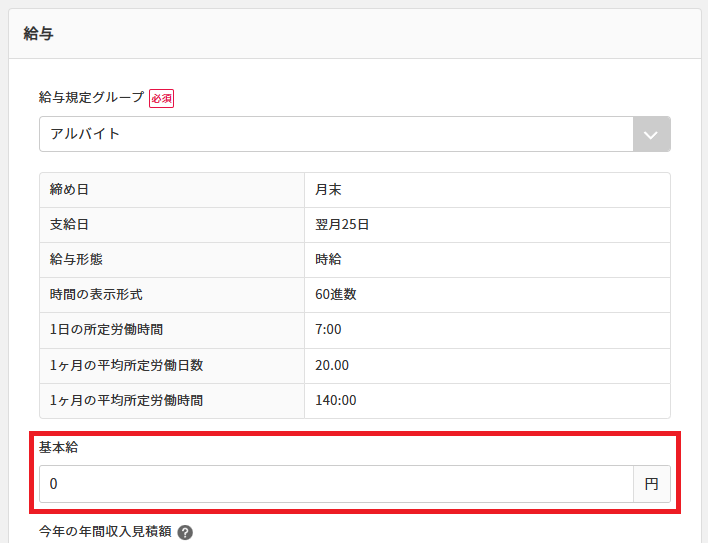Click the 給与規定グループ label
This screenshot has height=543, width=708.
tap(92, 98)
